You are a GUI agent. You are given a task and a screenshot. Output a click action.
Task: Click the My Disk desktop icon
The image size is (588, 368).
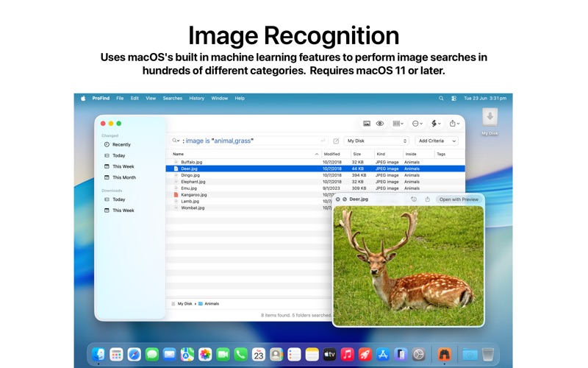pyautogui.click(x=490, y=121)
